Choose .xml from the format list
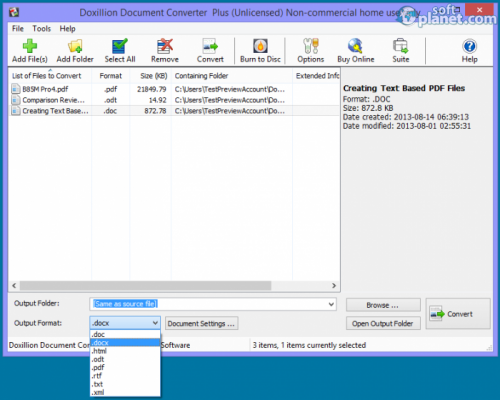Image resolution: width=500 pixels, height=400 pixels. (x=125, y=392)
